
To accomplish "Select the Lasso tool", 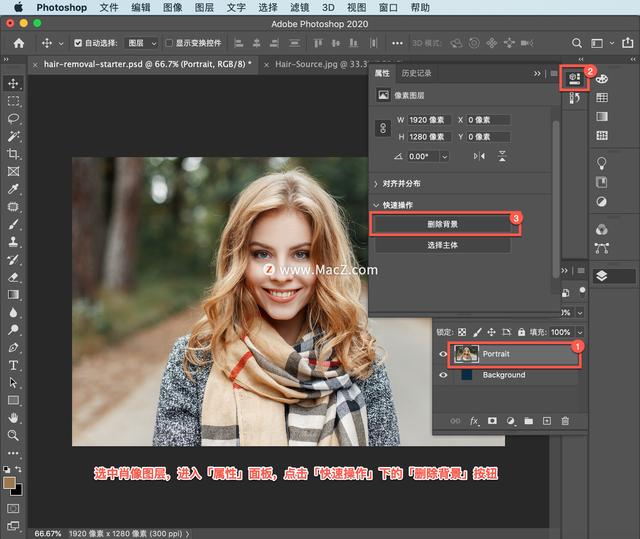I will click(14, 118).
